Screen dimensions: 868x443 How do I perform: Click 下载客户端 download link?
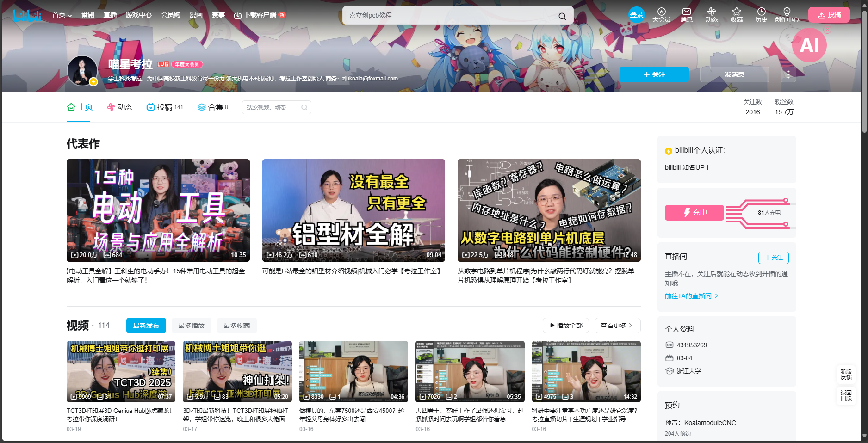pos(260,15)
